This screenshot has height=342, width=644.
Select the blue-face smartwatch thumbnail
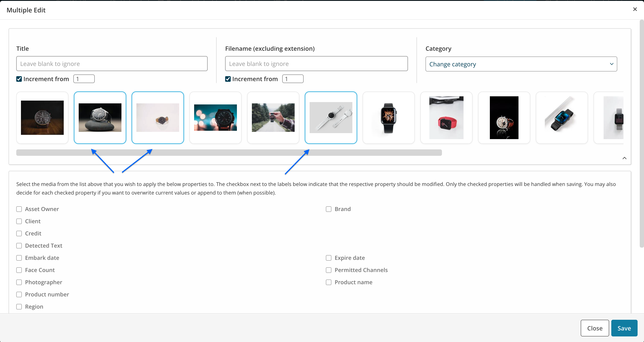562,117
